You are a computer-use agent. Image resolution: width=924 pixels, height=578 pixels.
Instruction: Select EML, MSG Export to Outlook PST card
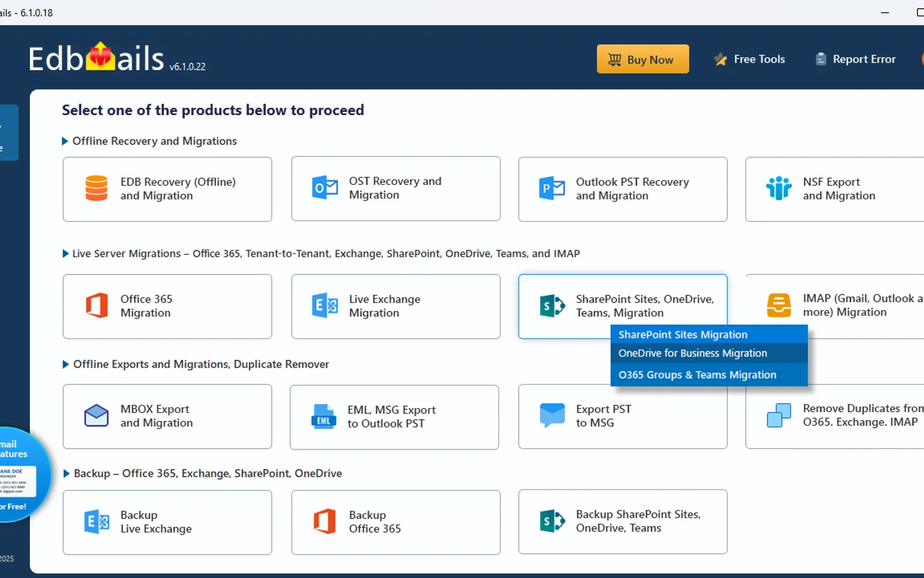coord(394,417)
